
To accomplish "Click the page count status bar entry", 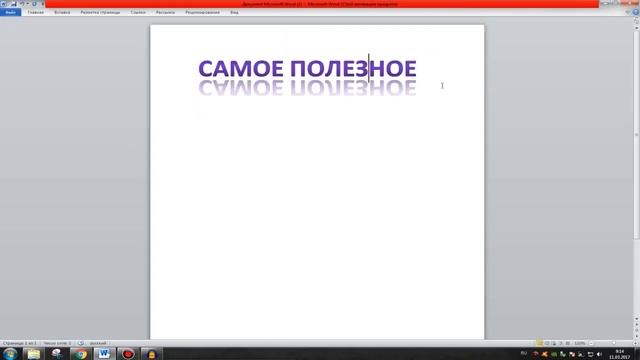I will click(x=19, y=343).
